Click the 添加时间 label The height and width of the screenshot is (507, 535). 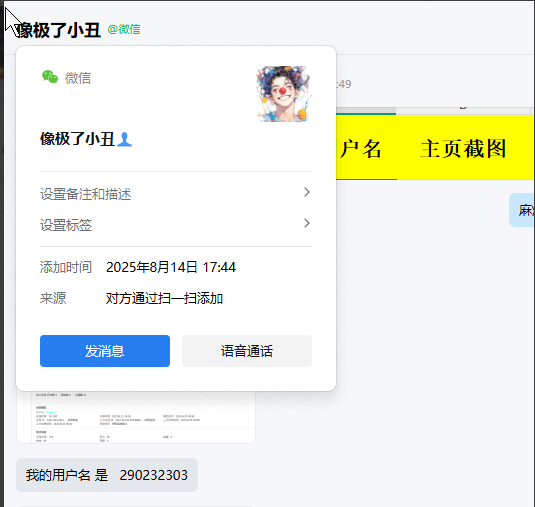click(x=66, y=267)
